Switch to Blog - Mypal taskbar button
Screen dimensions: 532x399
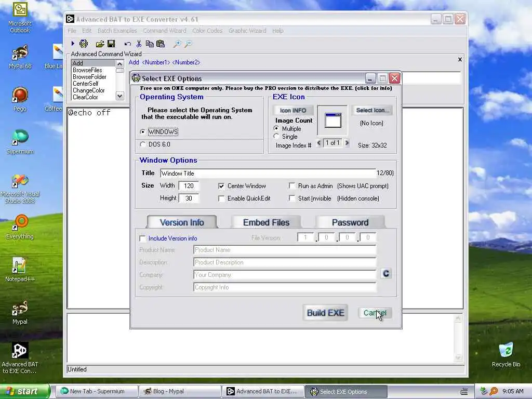[180, 391]
